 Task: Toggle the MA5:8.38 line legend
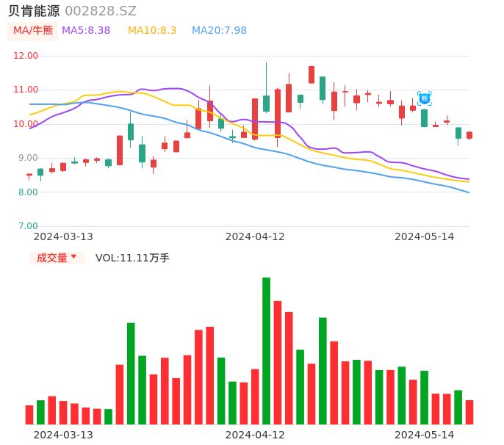click(86, 31)
